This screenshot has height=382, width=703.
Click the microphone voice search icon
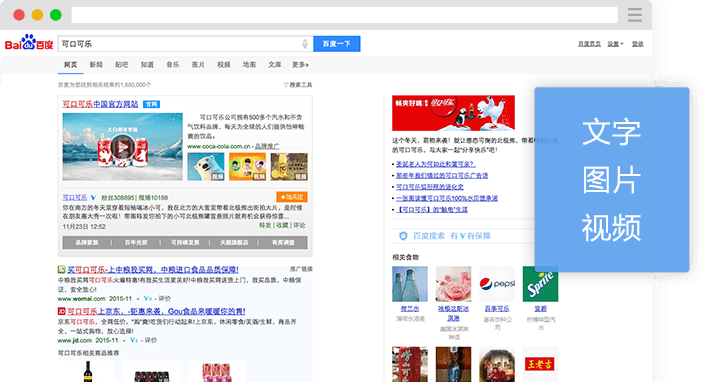[305, 44]
